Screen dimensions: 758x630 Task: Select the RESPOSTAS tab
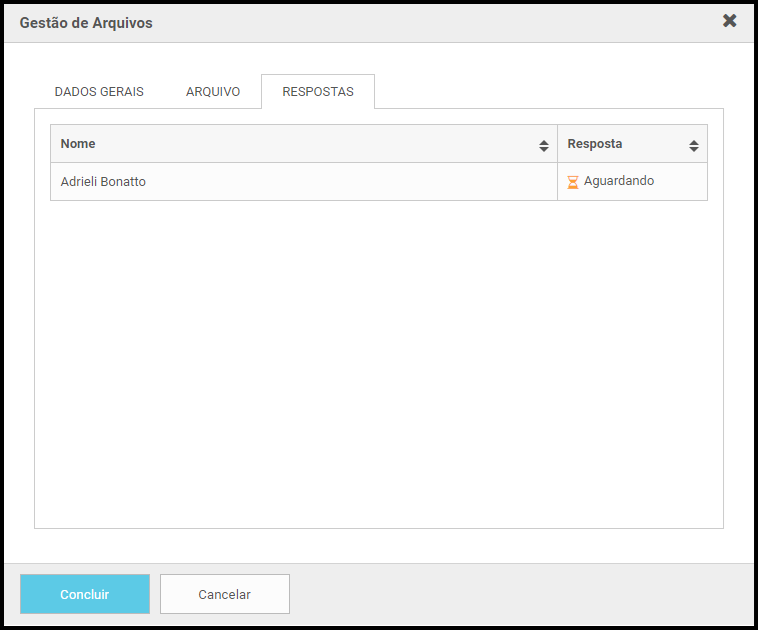318,91
